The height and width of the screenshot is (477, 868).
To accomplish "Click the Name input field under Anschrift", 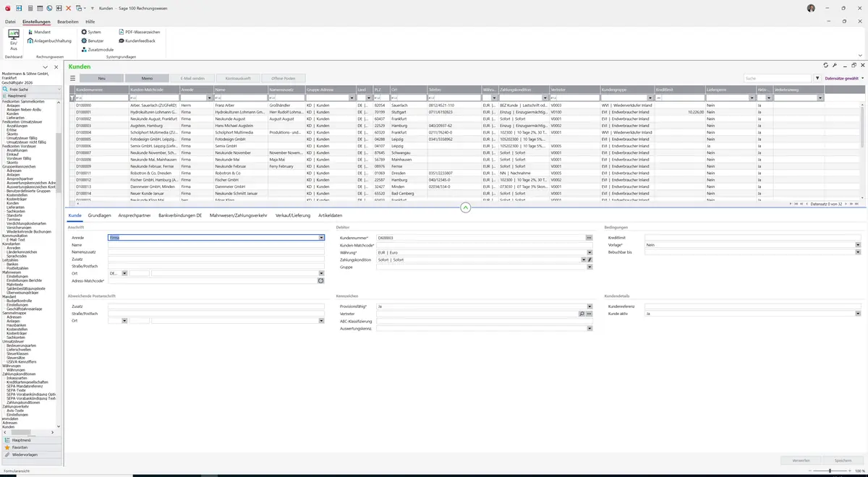I will pos(216,245).
